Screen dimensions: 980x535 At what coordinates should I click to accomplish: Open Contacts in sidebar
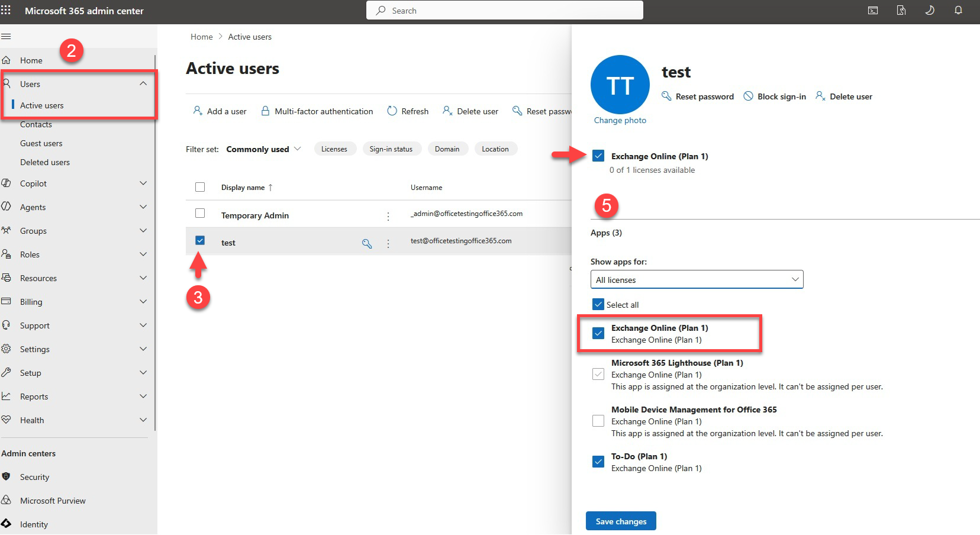[x=36, y=124]
